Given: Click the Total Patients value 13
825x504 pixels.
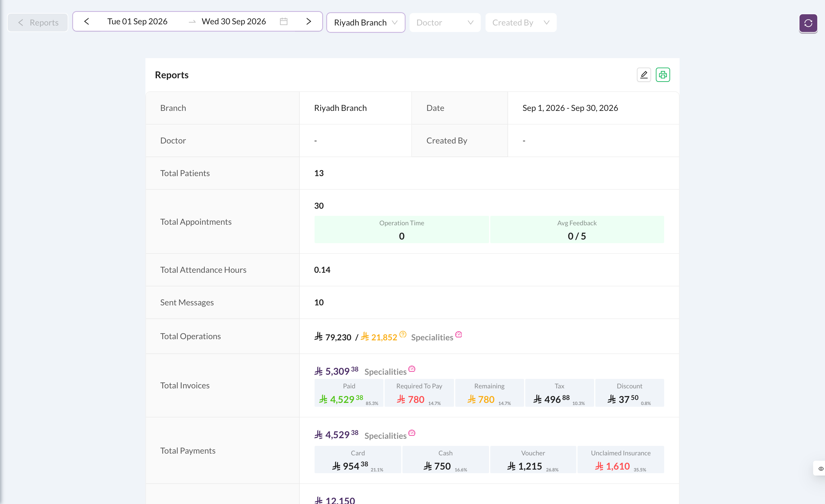Looking at the screenshot, I should click(x=319, y=173).
